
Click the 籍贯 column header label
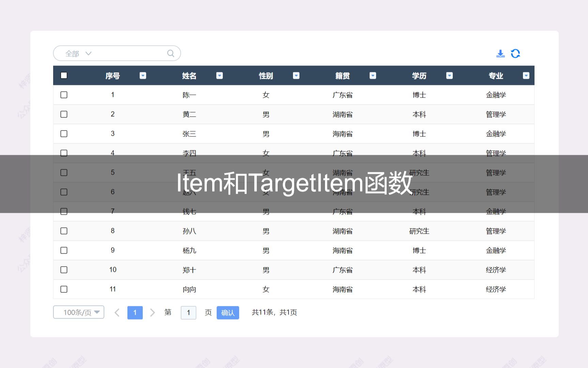click(x=342, y=76)
